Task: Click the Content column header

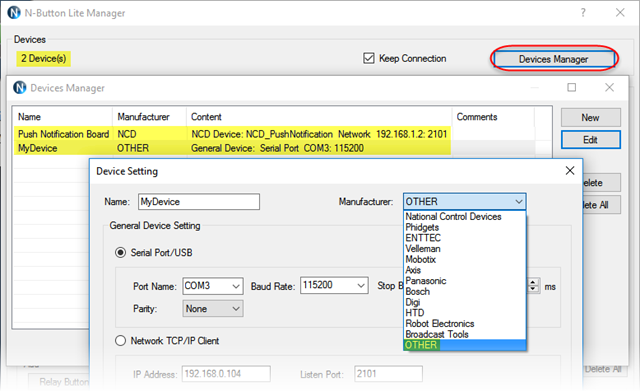Action: pos(319,117)
